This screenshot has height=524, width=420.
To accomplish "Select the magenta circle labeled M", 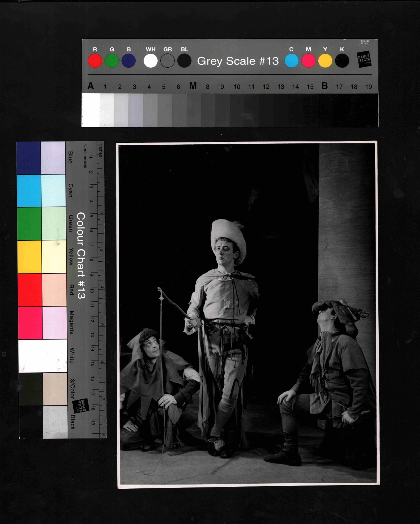I will click(x=308, y=61).
